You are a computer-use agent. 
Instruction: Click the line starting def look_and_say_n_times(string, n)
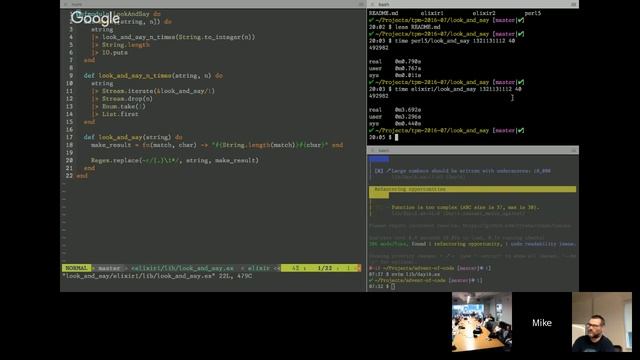click(153, 76)
